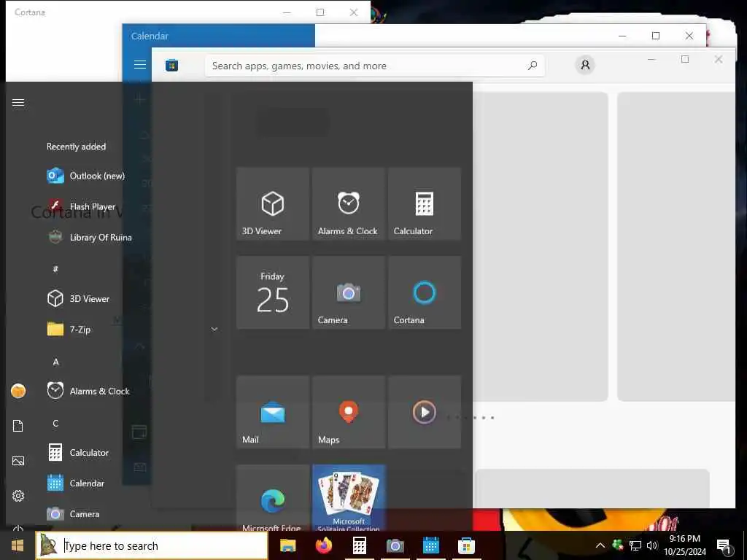
Task: Open the Calendar window hamburger menu
Action: click(x=139, y=64)
